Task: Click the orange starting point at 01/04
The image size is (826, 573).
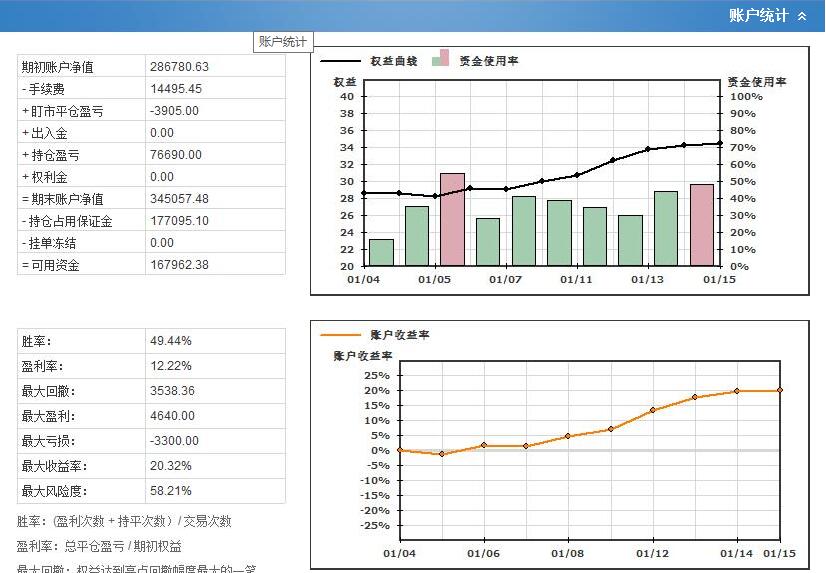Action: pyautogui.click(x=399, y=450)
